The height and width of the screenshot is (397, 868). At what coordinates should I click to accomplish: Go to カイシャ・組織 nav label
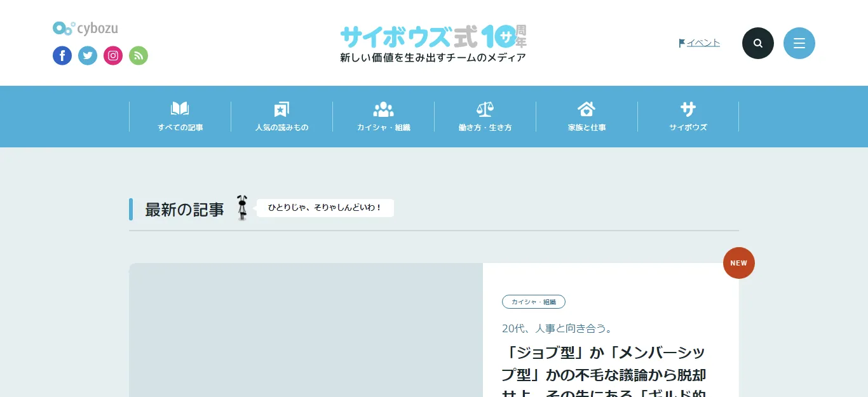[x=383, y=128]
